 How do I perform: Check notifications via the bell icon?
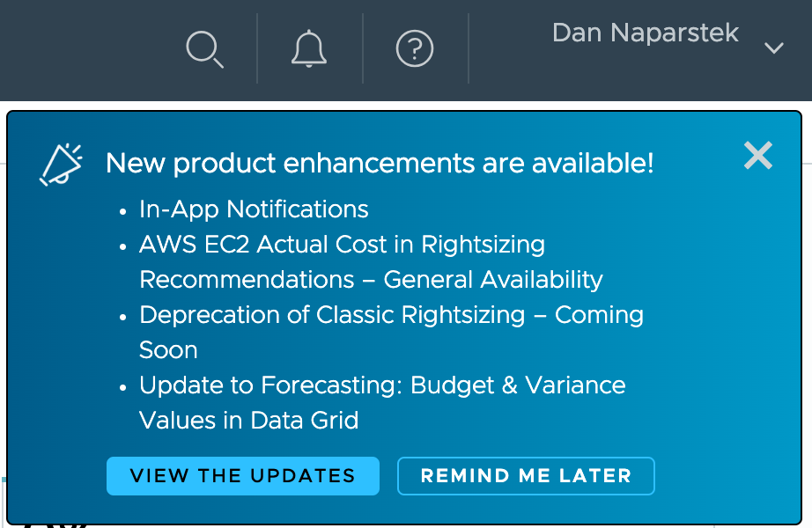tap(308, 50)
